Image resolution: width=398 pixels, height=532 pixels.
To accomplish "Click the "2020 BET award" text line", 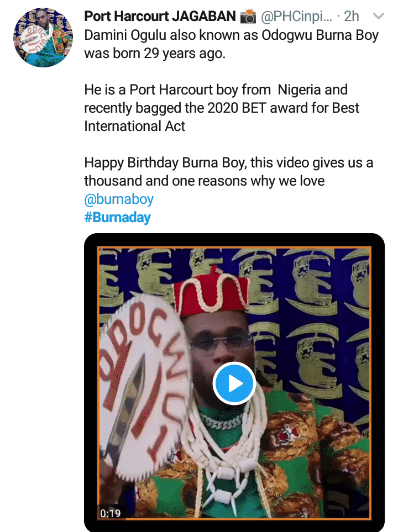I will tap(221, 107).
